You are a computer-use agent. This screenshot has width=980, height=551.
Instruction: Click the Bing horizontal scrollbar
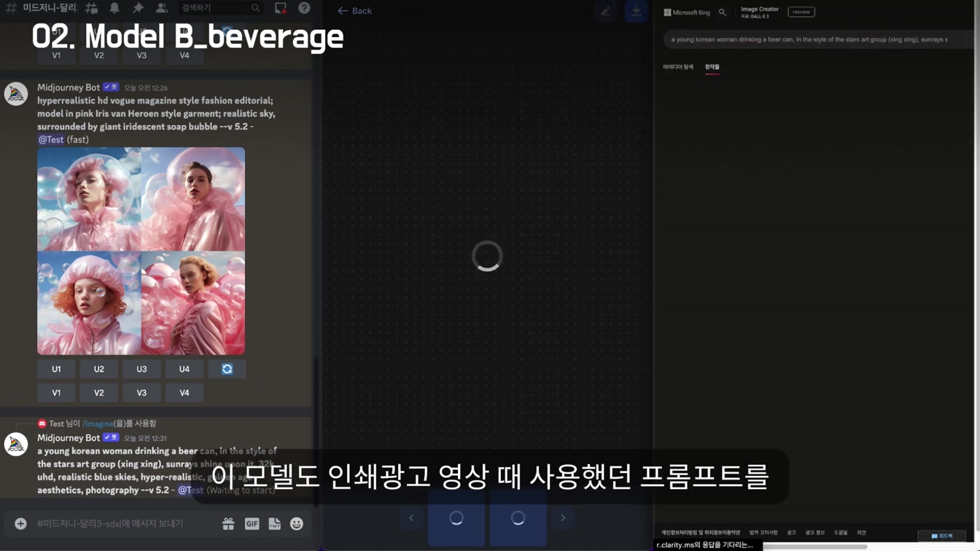(815, 547)
